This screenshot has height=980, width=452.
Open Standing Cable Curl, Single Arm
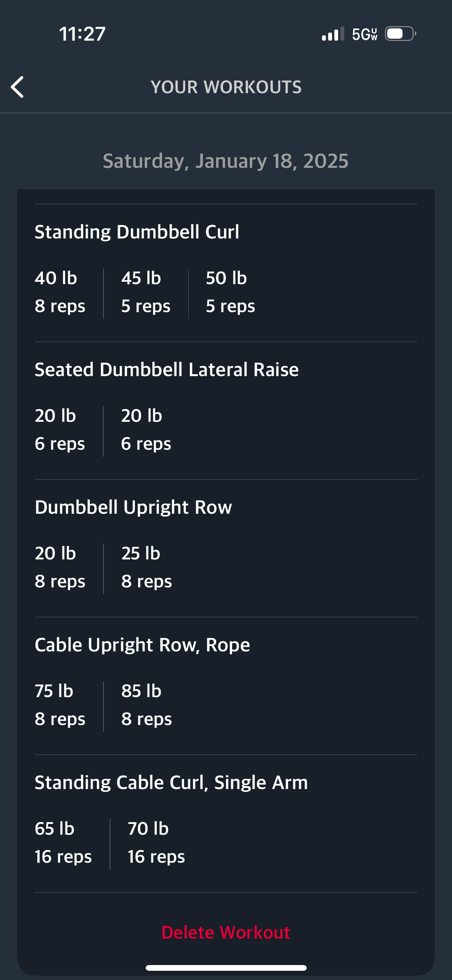171,783
